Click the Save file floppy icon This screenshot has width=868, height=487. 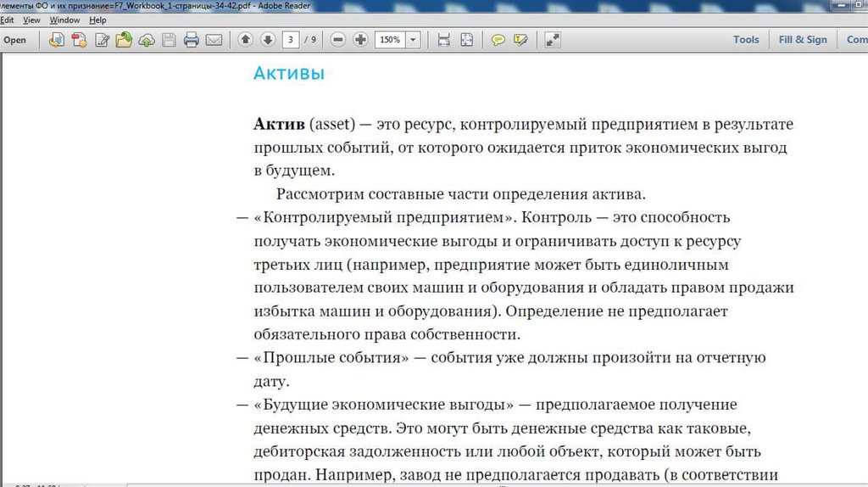tap(169, 40)
